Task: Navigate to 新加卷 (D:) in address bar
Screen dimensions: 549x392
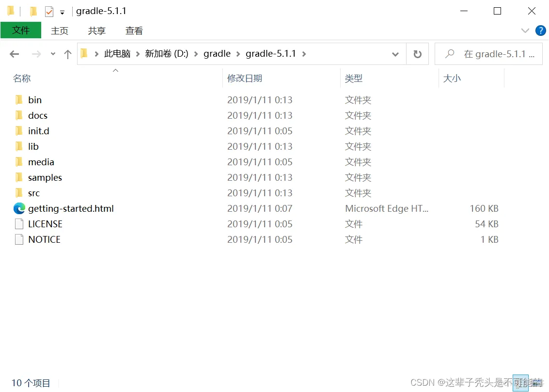Action: tap(167, 54)
